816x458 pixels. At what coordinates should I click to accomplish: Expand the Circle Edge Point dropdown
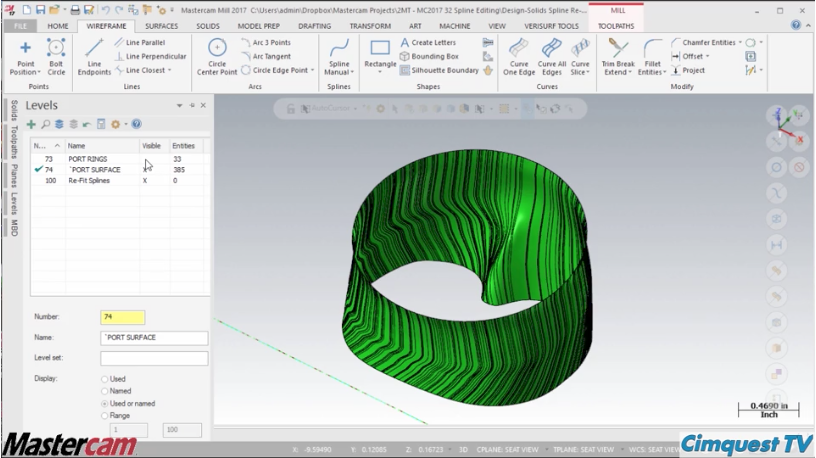click(312, 70)
